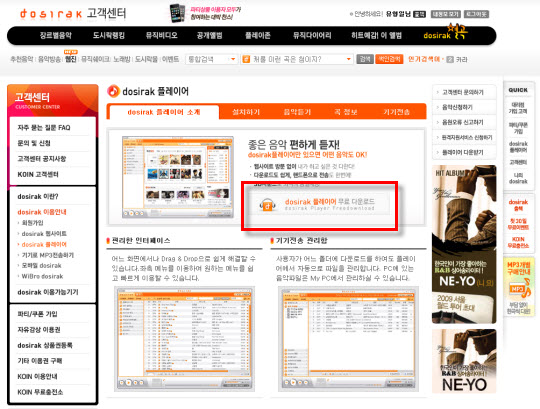The height and width of the screenshot is (409, 540).
Task: Click dosirak 플레이어 무료 다운로드 button
Action: click(x=320, y=204)
